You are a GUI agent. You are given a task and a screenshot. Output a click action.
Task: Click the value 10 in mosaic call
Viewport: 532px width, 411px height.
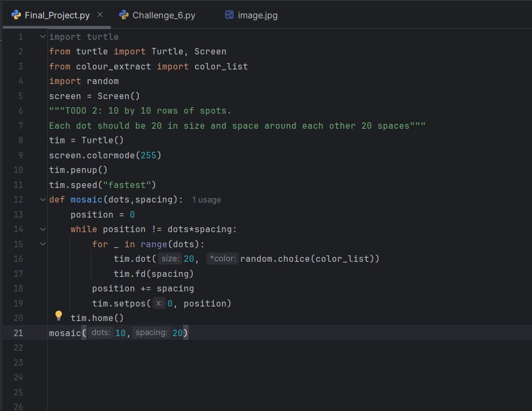[x=121, y=333]
